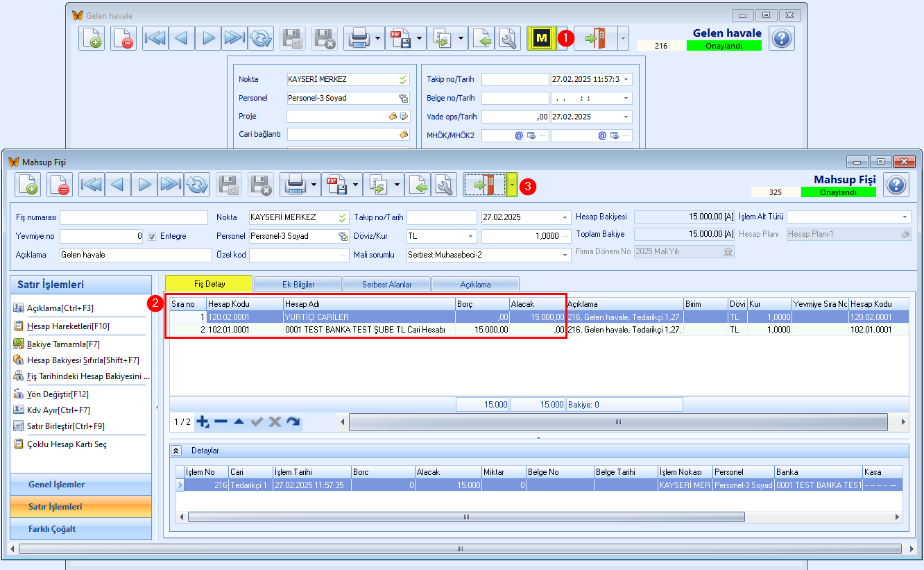Click Genel İşlemler panel button
Screen dimensions: 924x570
(x=81, y=485)
